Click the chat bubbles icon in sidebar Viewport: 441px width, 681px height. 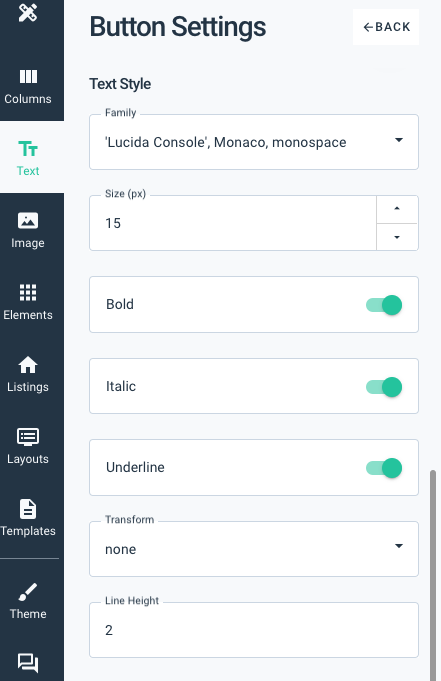coord(28,663)
